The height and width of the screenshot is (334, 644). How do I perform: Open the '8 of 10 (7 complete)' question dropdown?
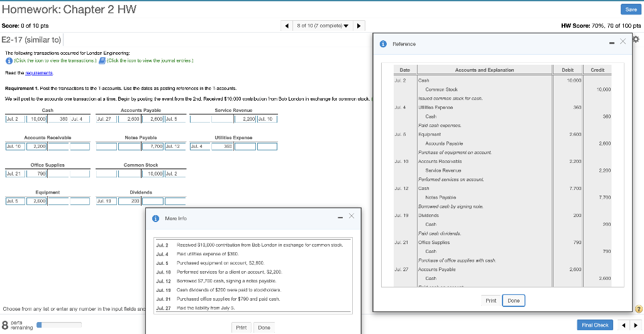click(323, 26)
